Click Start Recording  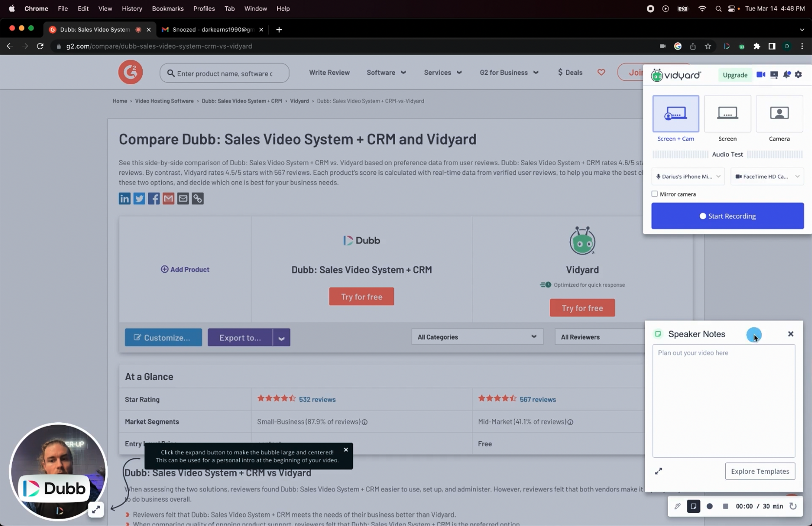(x=728, y=216)
